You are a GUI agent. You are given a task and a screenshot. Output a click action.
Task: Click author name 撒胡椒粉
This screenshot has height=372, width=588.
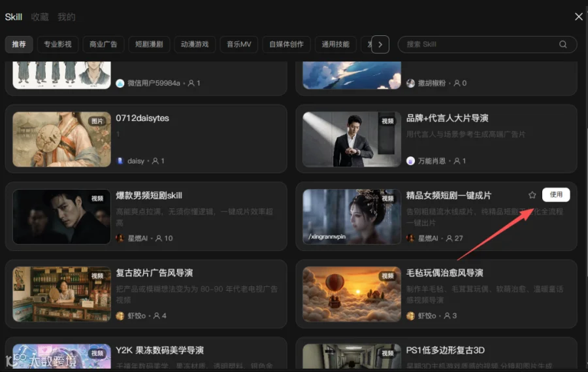[x=432, y=83]
